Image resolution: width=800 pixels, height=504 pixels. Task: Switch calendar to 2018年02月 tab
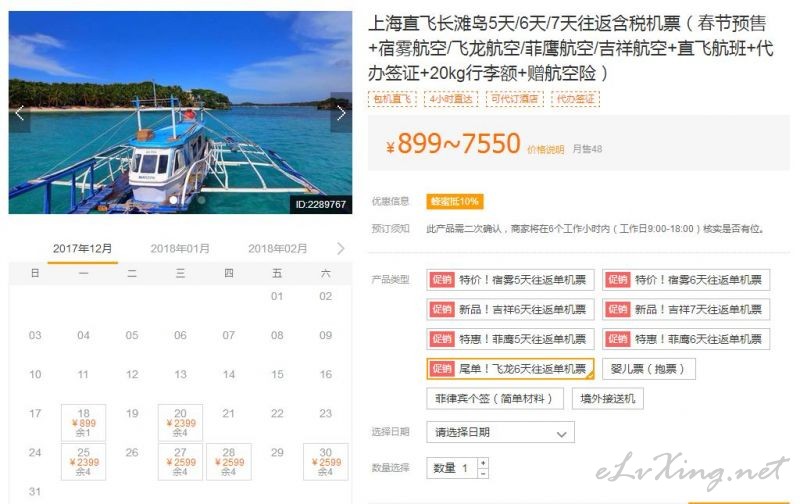[x=278, y=248]
